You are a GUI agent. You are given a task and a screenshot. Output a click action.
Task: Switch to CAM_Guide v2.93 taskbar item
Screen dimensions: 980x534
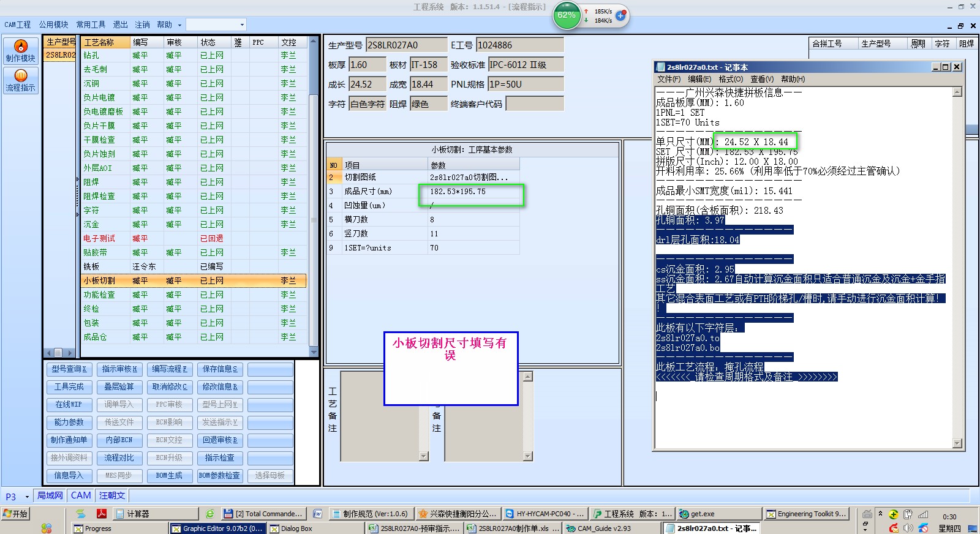coord(612,528)
